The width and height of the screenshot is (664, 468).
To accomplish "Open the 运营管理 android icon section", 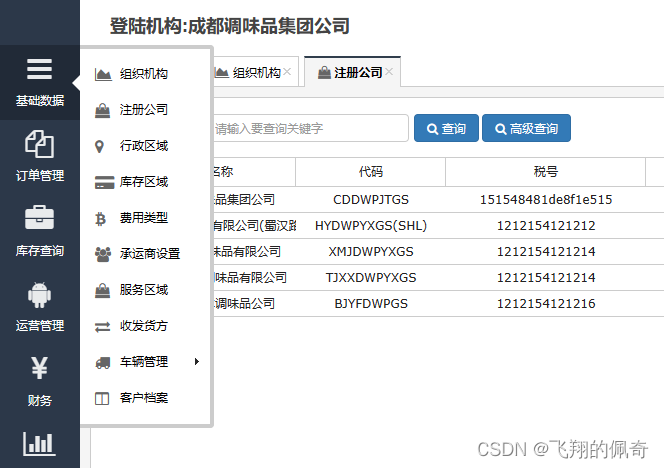I will [x=39, y=307].
